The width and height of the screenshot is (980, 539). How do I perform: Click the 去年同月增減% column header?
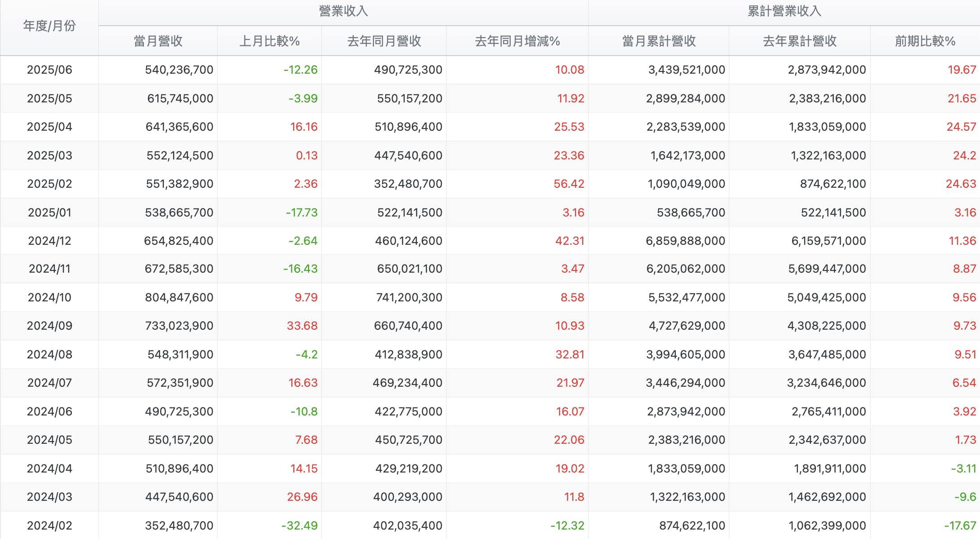(x=517, y=41)
